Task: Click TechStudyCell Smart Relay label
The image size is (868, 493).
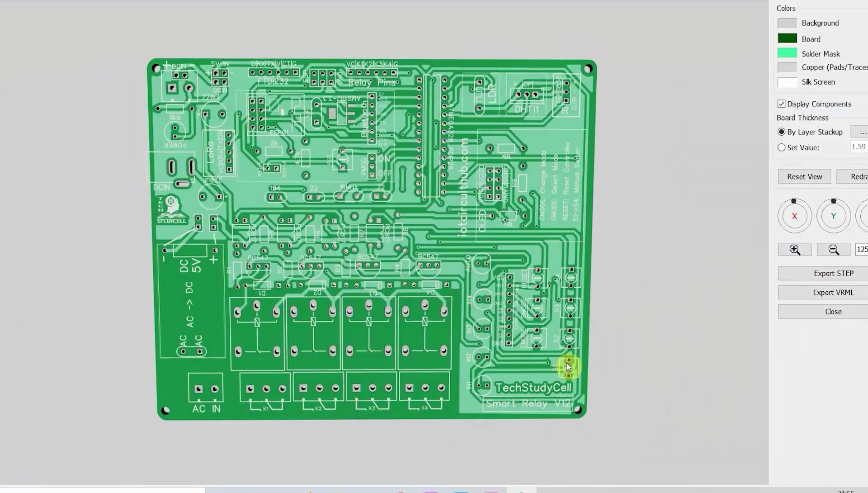Action: (528, 395)
